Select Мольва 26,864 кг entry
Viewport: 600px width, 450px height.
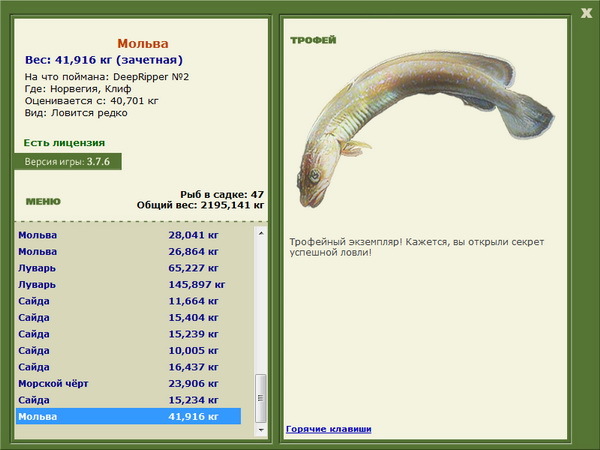point(129,251)
